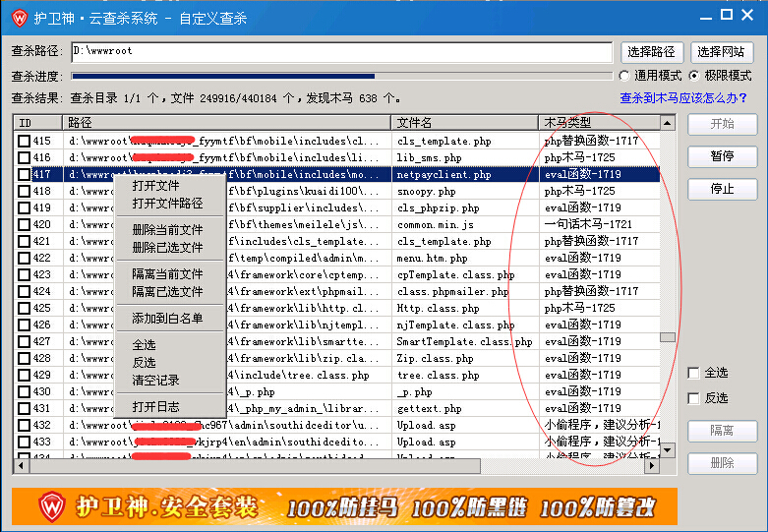Screen dimensions: 768x532
Task: Click the vertical scrollbar down arrow
Action: (x=668, y=449)
